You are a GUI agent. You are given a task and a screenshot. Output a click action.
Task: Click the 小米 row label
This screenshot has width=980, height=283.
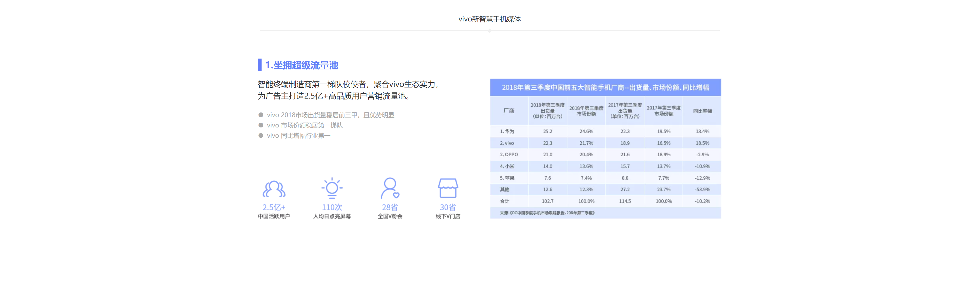507,166
